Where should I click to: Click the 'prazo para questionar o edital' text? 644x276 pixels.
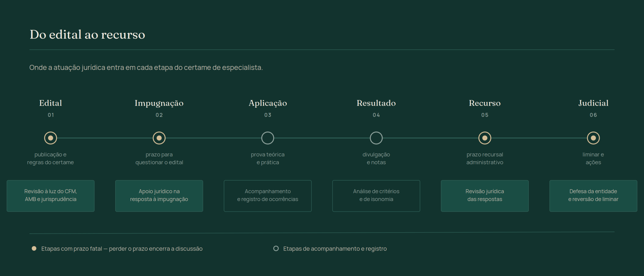coord(159,159)
